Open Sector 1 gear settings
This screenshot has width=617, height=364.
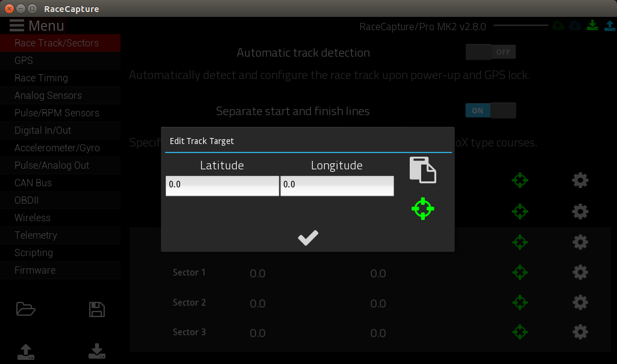point(580,272)
